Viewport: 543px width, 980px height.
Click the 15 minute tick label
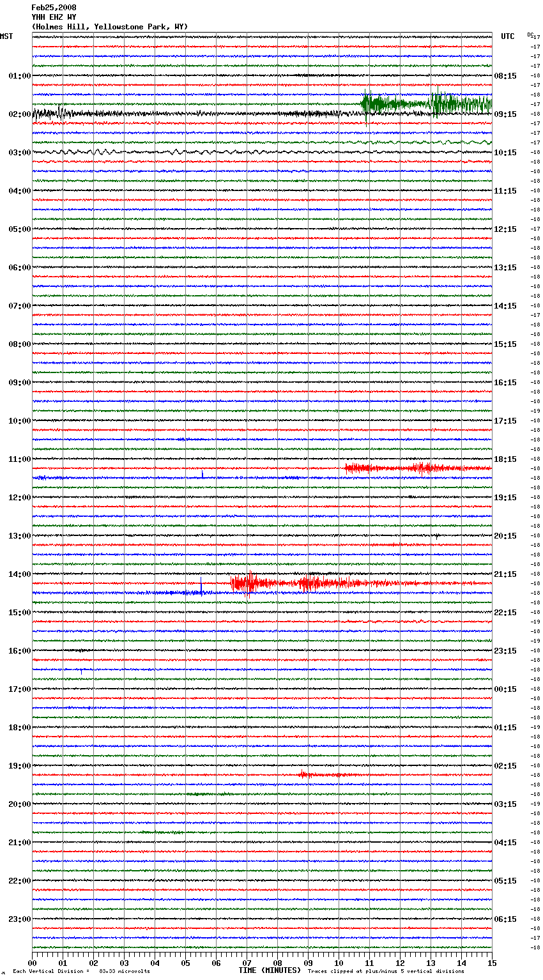pos(492,963)
